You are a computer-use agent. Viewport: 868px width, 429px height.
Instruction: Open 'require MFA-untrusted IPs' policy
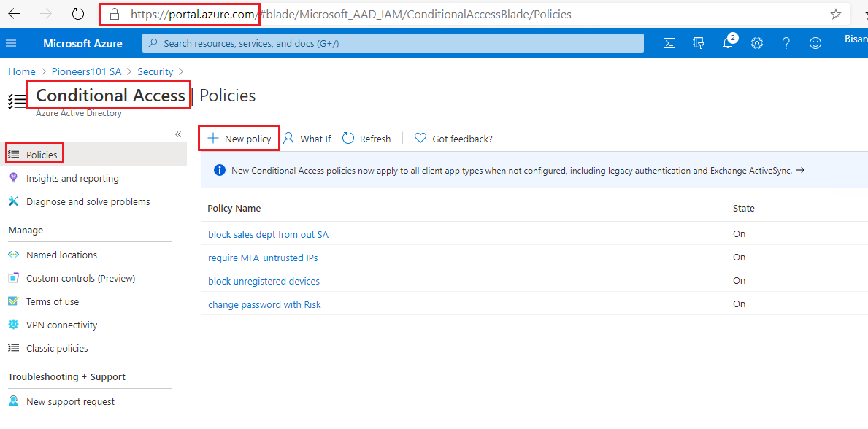pyautogui.click(x=263, y=258)
